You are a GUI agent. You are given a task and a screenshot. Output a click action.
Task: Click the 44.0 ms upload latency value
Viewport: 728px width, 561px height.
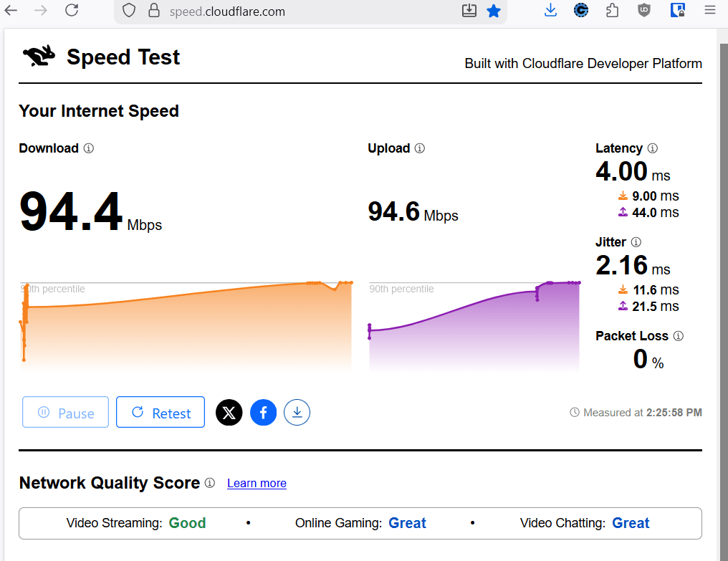655,213
